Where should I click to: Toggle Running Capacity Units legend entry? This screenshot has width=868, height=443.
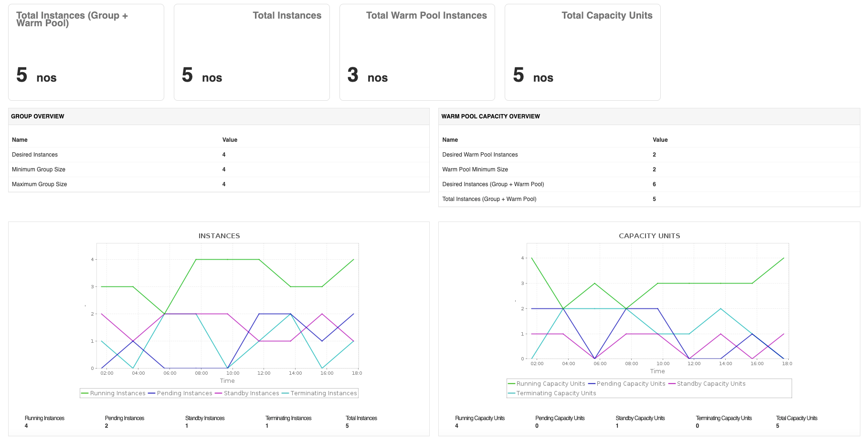pos(546,384)
